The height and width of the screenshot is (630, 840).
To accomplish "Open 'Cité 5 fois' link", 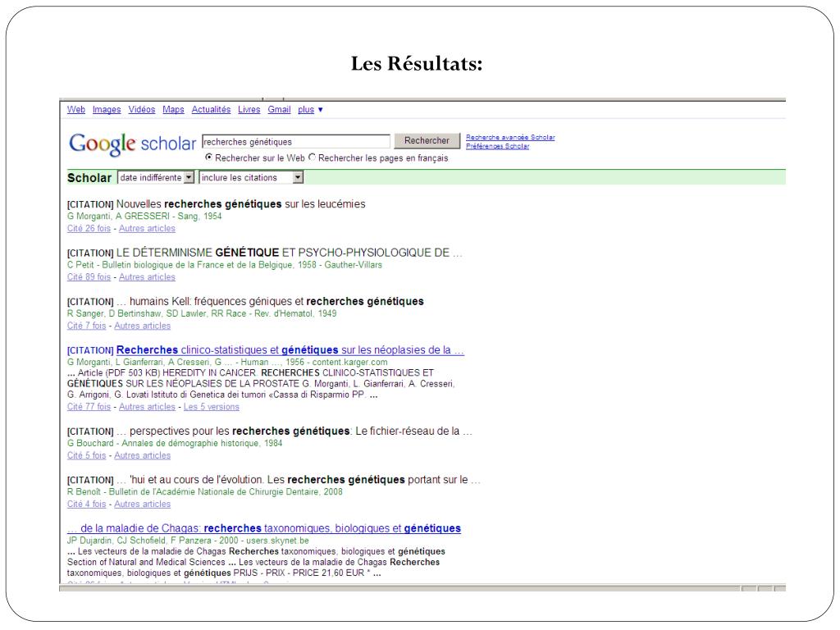I will click(86, 455).
